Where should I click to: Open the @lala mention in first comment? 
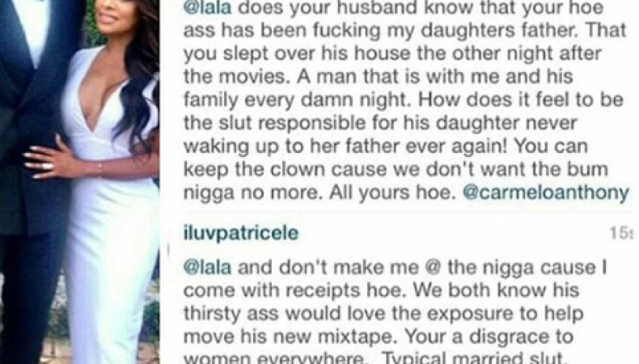click(207, 8)
